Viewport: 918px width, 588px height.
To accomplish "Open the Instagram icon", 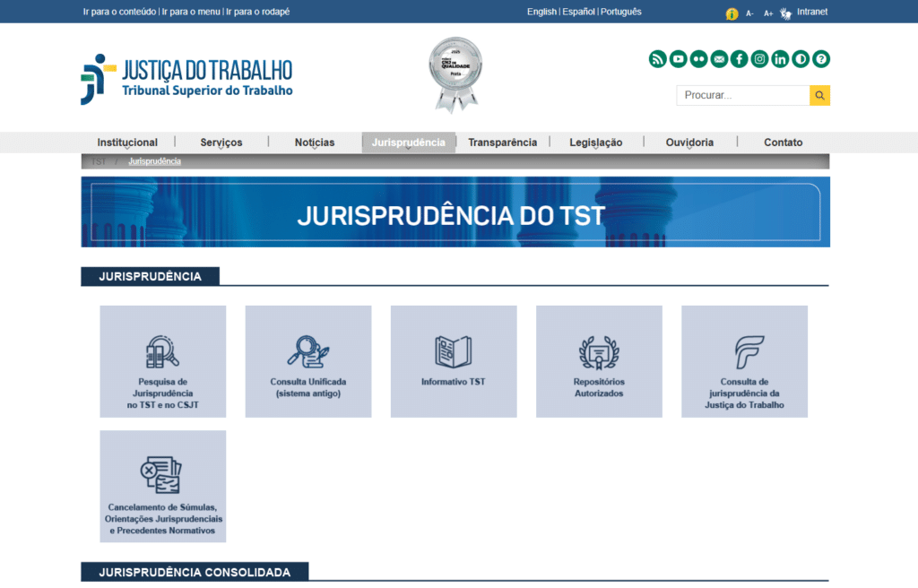I will 760,59.
